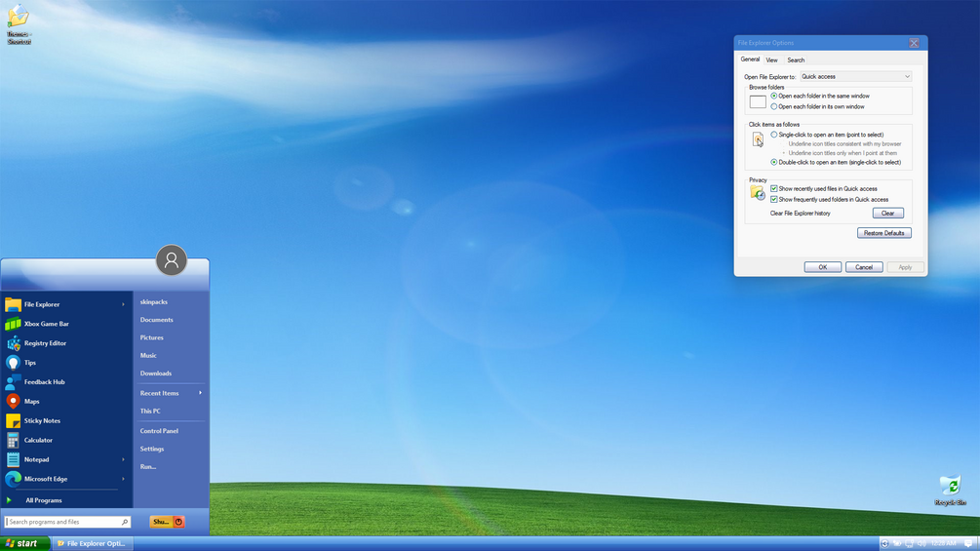Open Notepad from Start menu

(65, 459)
